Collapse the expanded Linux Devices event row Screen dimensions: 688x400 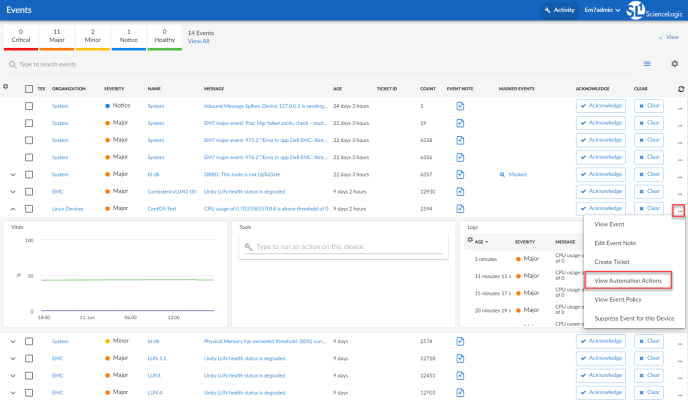click(13, 208)
